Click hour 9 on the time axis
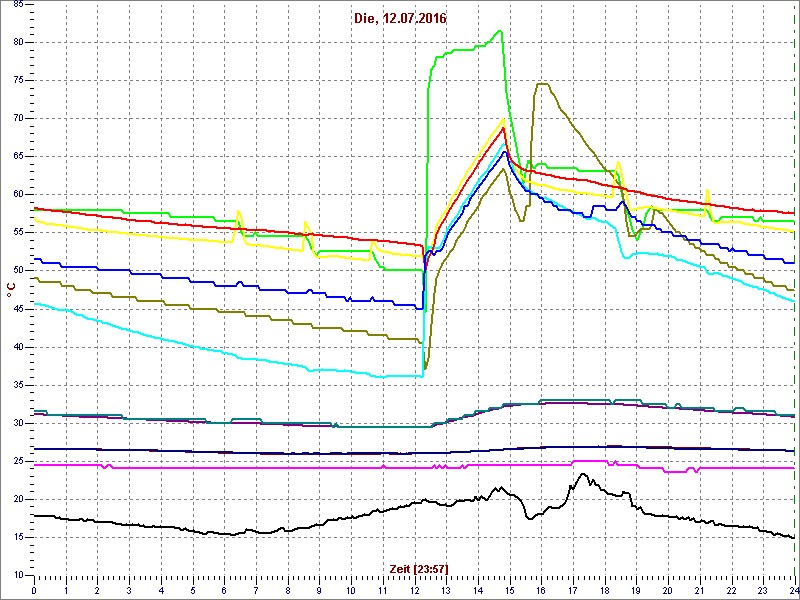Viewport: 800px width, 600px height. pos(319,590)
